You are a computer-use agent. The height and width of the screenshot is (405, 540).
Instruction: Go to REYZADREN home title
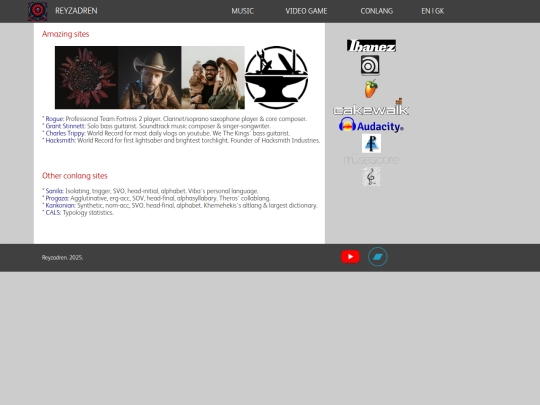click(76, 11)
